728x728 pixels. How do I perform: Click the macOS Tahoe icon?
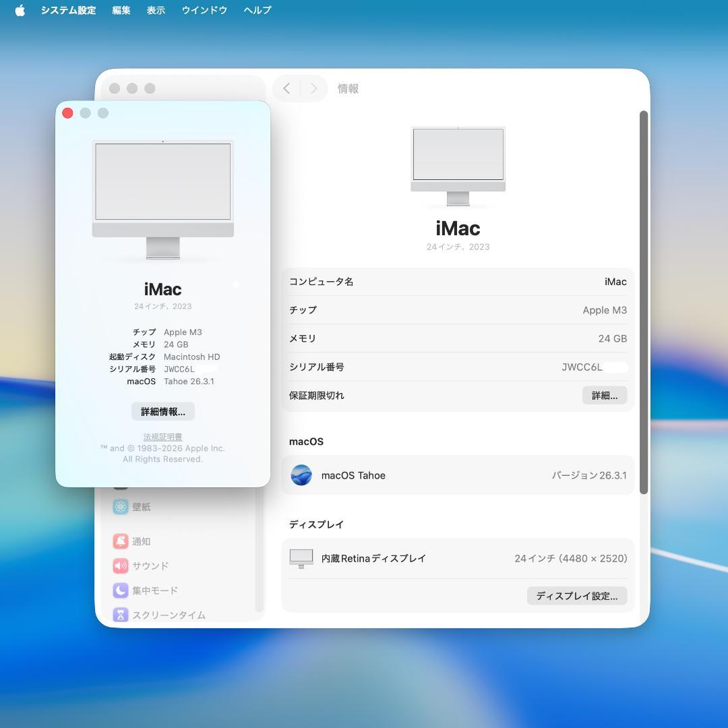(x=301, y=475)
